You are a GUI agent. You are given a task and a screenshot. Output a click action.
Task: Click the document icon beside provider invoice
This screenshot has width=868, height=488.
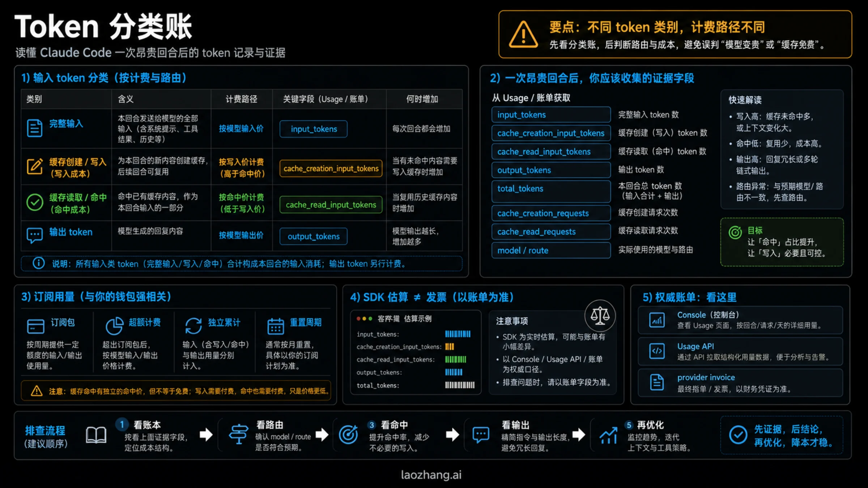click(x=657, y=382)
